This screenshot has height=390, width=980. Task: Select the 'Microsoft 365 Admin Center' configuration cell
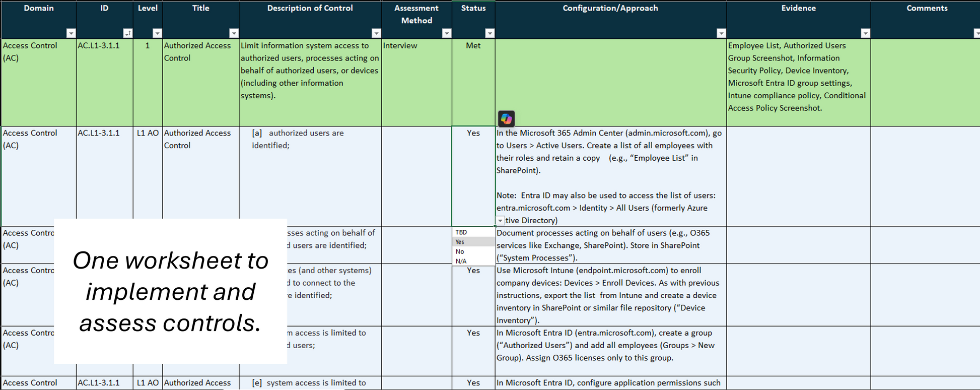point(610,176)
